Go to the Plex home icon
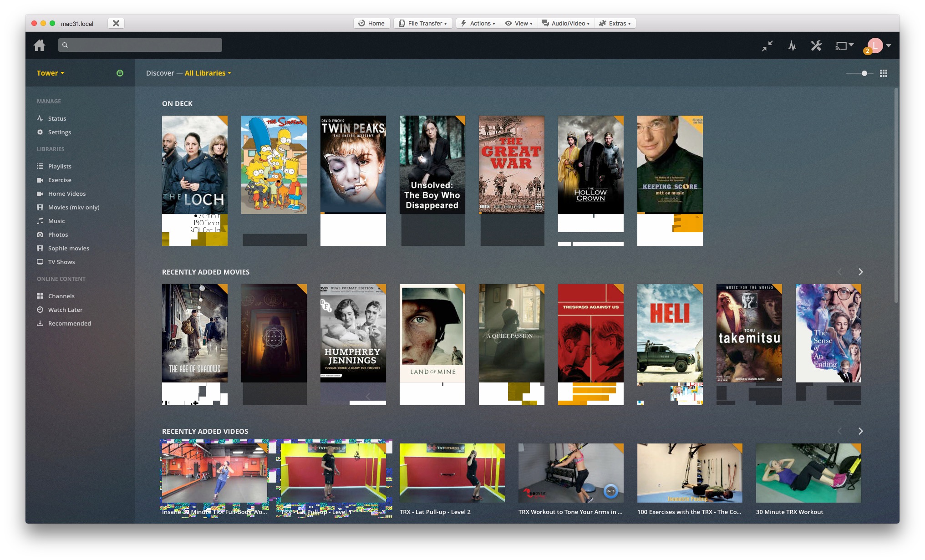The width and height of the screenshot is (925, 560). click(x=40, y=45)
